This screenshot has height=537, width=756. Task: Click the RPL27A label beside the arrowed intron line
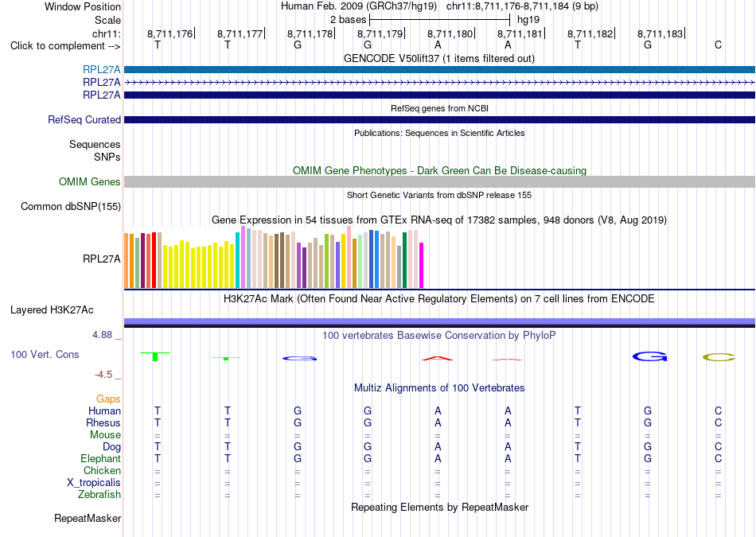(101, 82)
